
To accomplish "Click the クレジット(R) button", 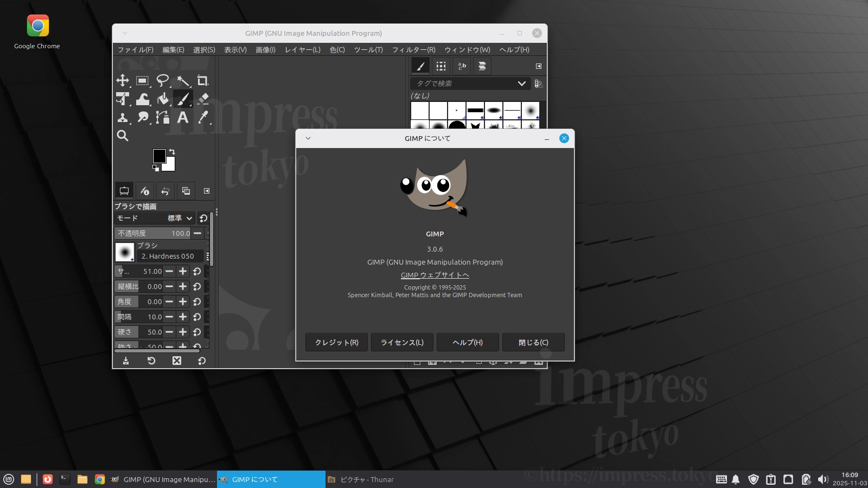I will pyautogui.click(x=336, y=342).
